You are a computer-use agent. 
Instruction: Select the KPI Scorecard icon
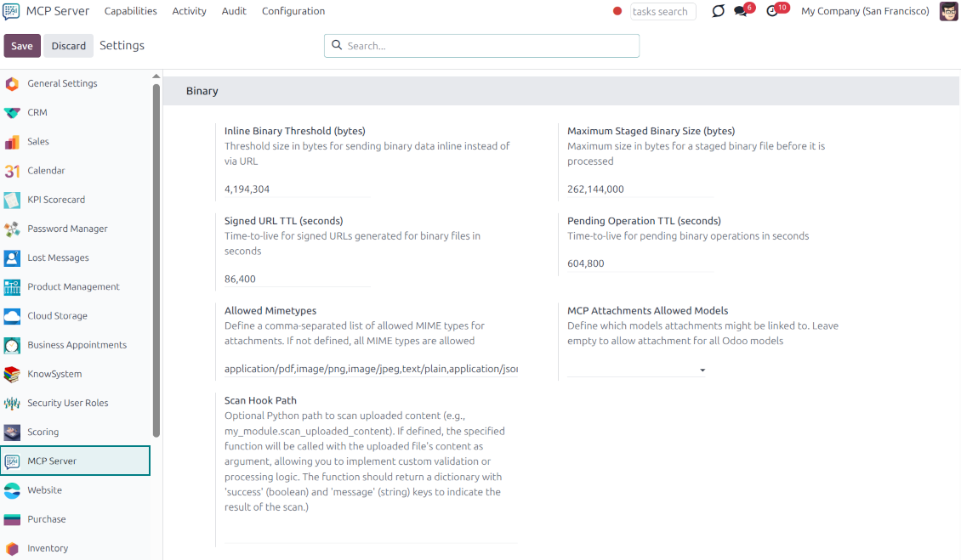13,199
